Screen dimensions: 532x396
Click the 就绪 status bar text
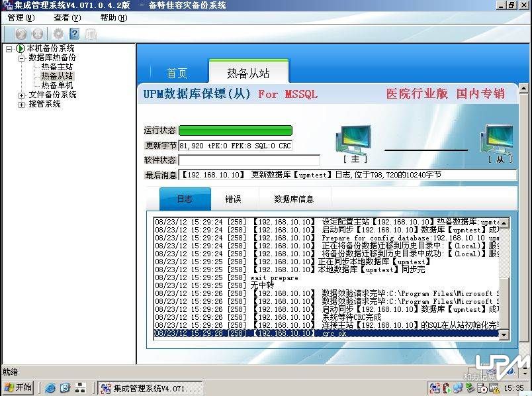(10, 372)
